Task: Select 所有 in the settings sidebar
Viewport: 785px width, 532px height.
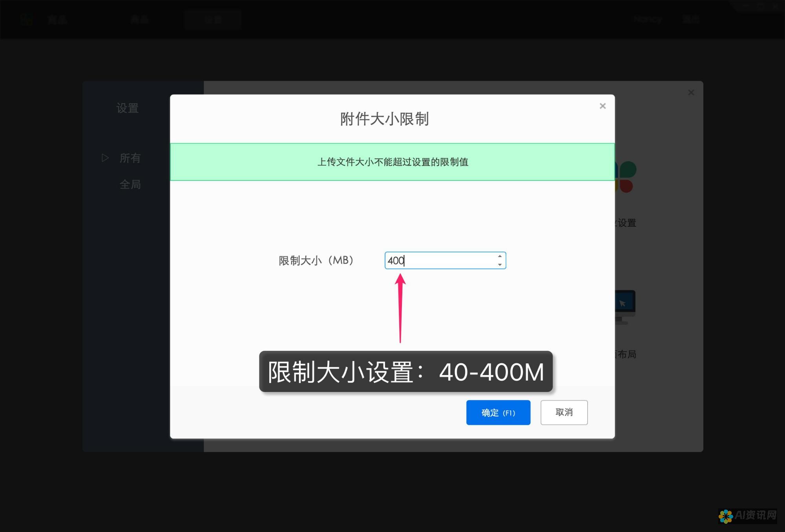Action: tap(130, 158)
